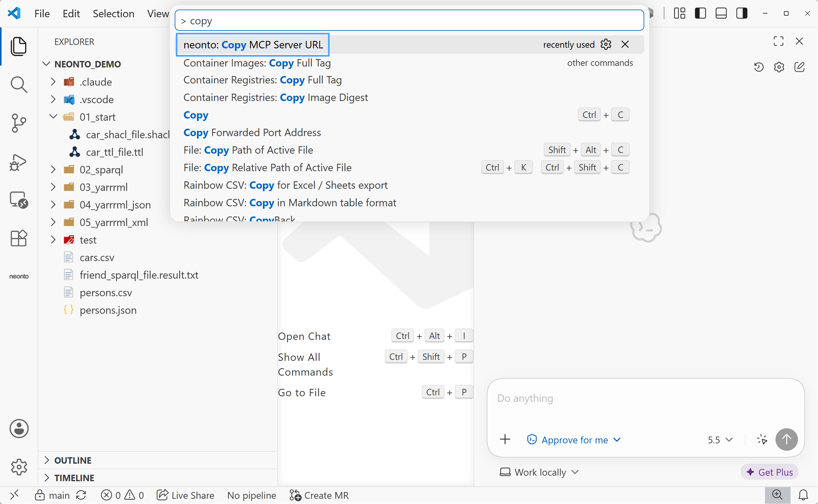Viewport: 818px width, 504px height.
Task: Expand the .vscode folder
Action: 53,99
